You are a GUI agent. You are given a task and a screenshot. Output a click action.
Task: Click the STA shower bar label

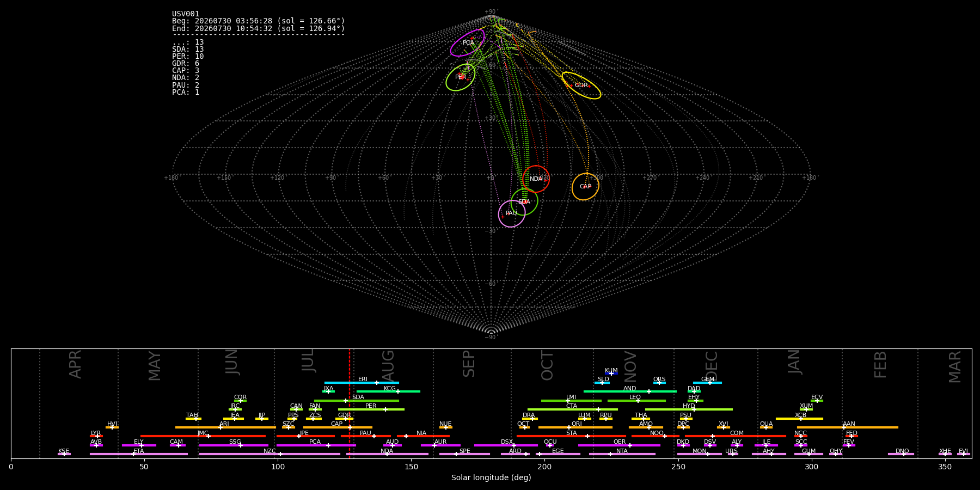[571, 433]
